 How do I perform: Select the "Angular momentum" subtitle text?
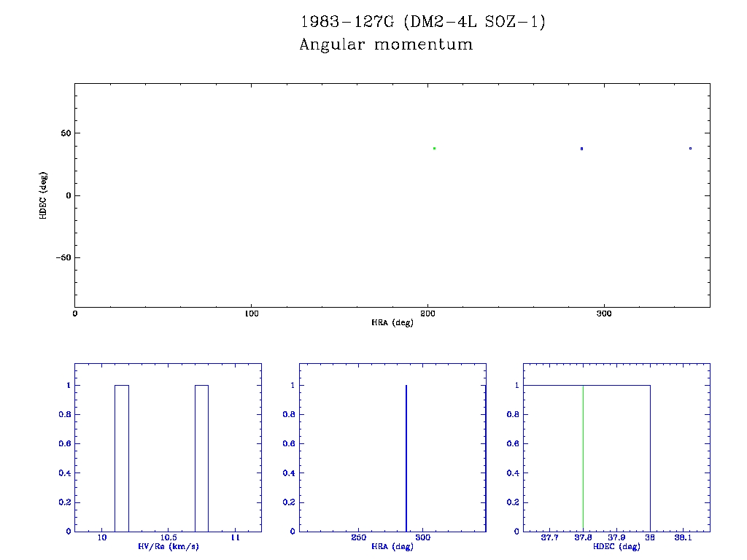click(x=386, y=44)
